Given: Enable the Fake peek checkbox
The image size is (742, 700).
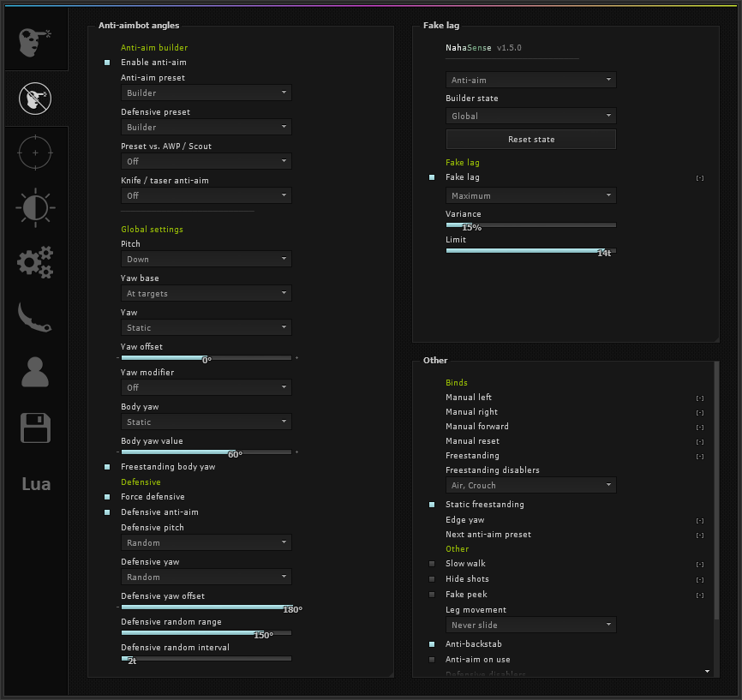Looking at the screenshot, I should pyautogui.click(x=432, y=595).
